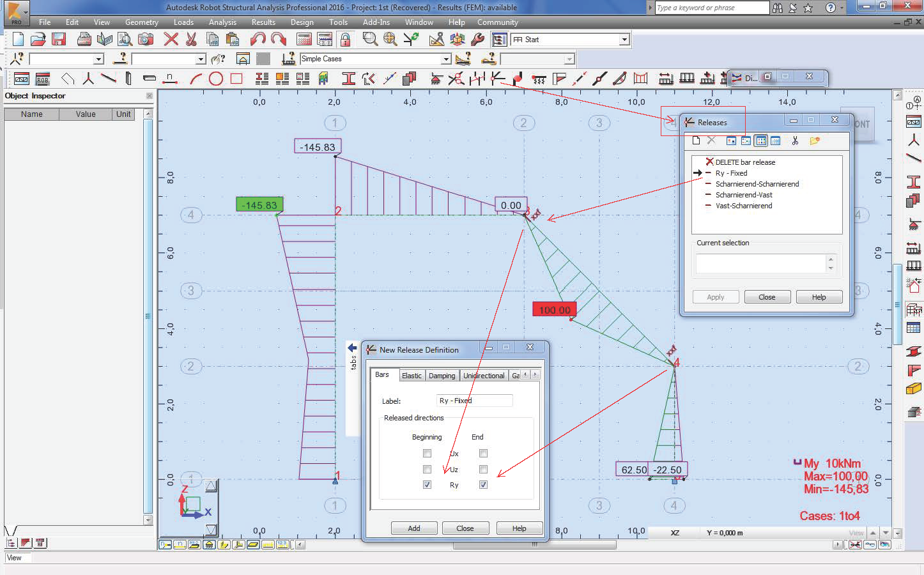Switch to the Unidirectional tab
Image resolution: width=924 pixels, height=575 pixels.
click(x=484, y=376)
